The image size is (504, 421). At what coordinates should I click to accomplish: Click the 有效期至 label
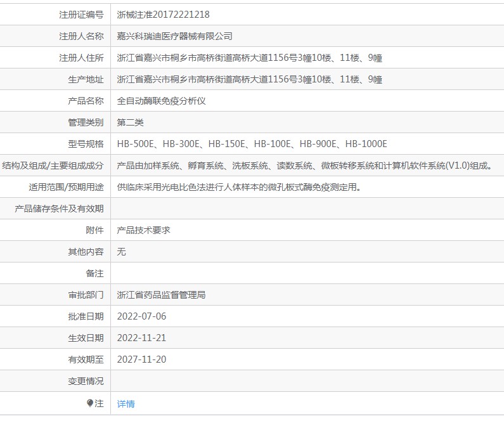coord(86,359)
